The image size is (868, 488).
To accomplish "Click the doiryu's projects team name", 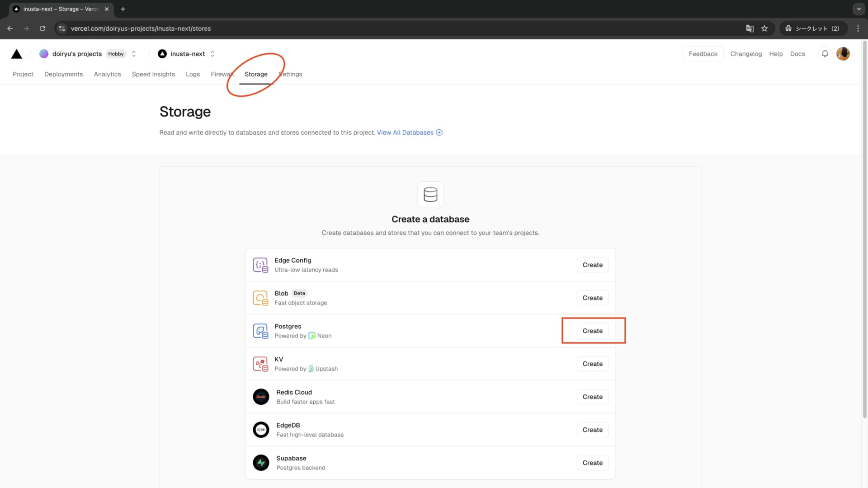I will point(77,54).
